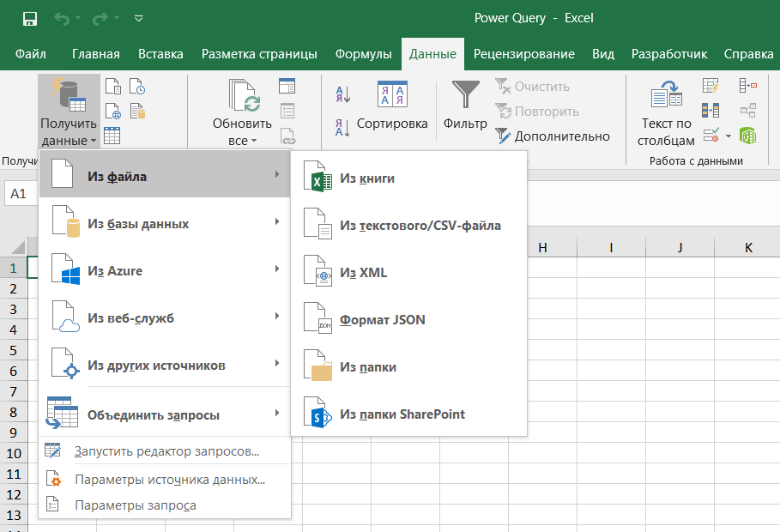The width and height of the screenshot is (780, 532).
Task: Select Из текстового/CSV-файла
Action: [x=409, y=225]
